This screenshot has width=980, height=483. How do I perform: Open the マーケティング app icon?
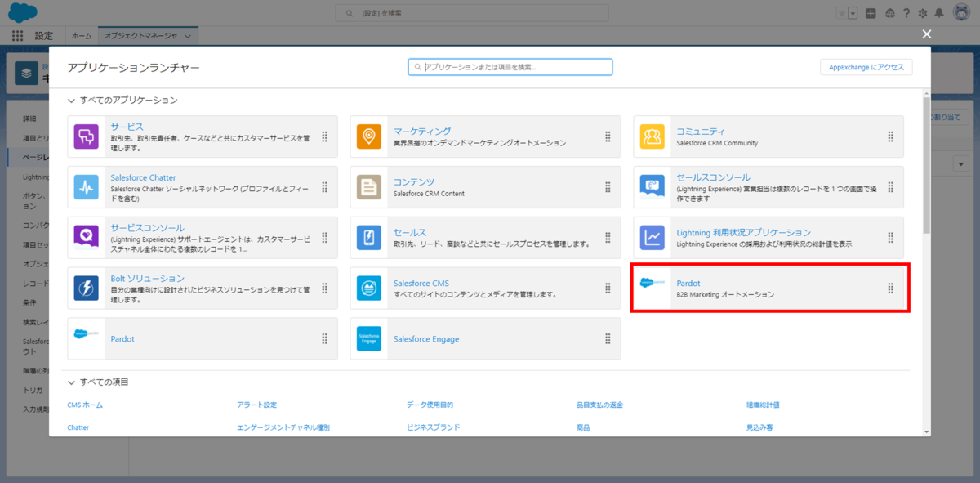[369, 136]
